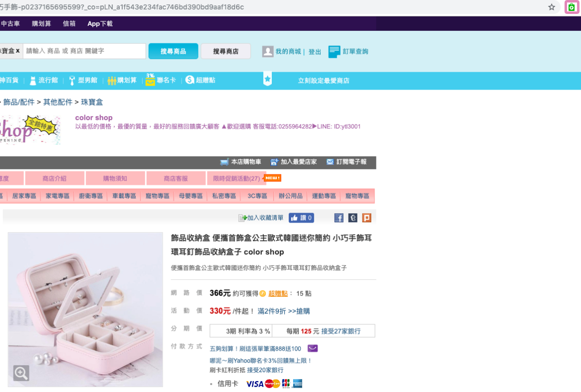581x392 pixels.
Task: Select the 購物須知 tab
Action: pos(115,178)
